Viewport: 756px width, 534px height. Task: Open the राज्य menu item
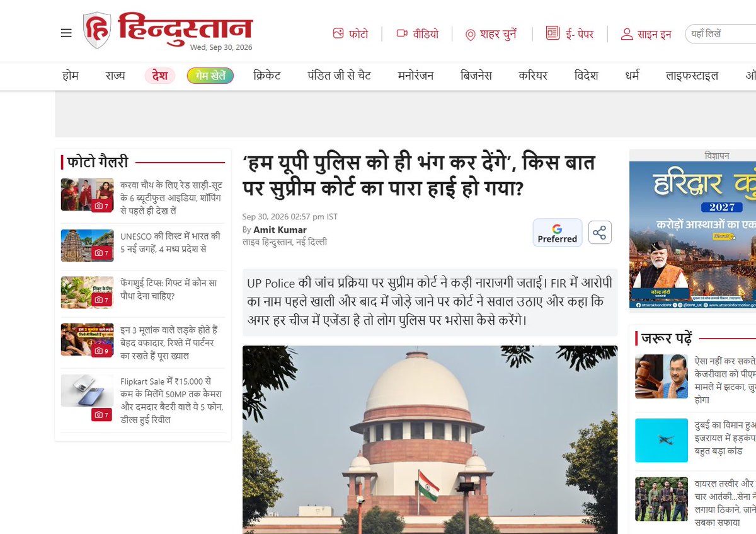pos(115,76)
